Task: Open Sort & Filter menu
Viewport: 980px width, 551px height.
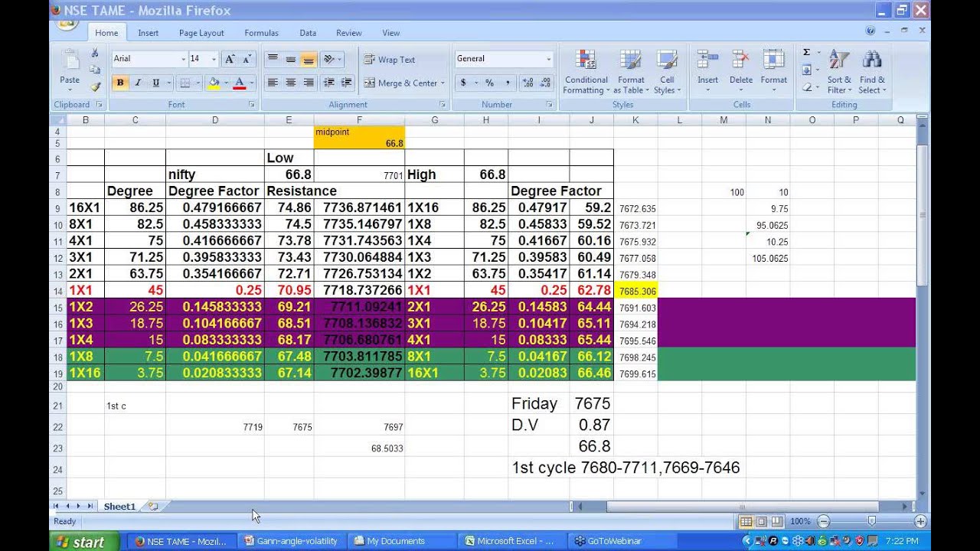Action: point(840,72)
